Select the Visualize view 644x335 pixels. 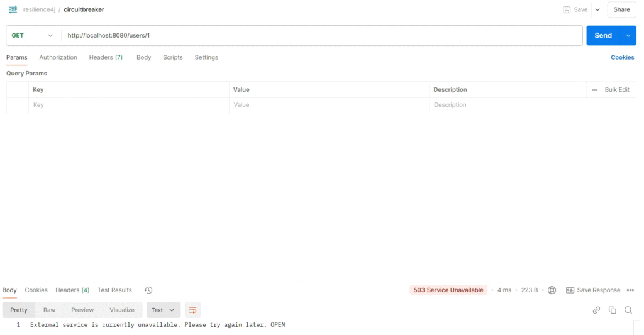[x=122, y=310]
